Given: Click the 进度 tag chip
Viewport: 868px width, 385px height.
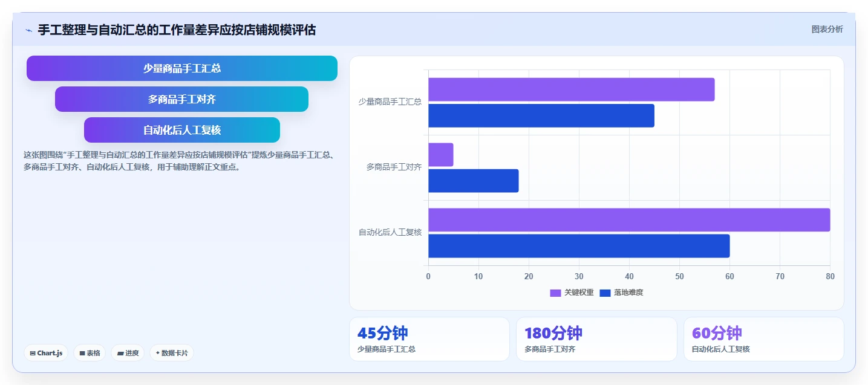Looking at the screenshot, I should click(128, 353).
